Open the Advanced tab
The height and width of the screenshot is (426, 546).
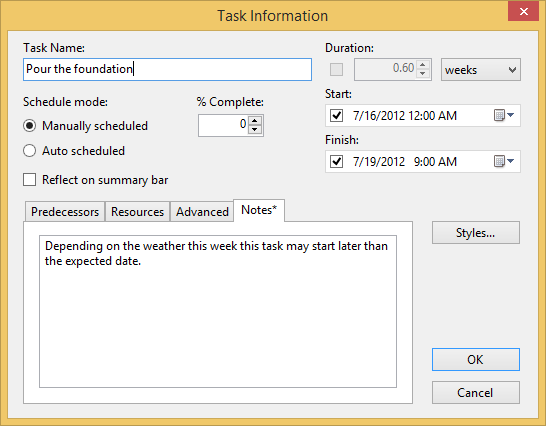(x=202, y=211)
